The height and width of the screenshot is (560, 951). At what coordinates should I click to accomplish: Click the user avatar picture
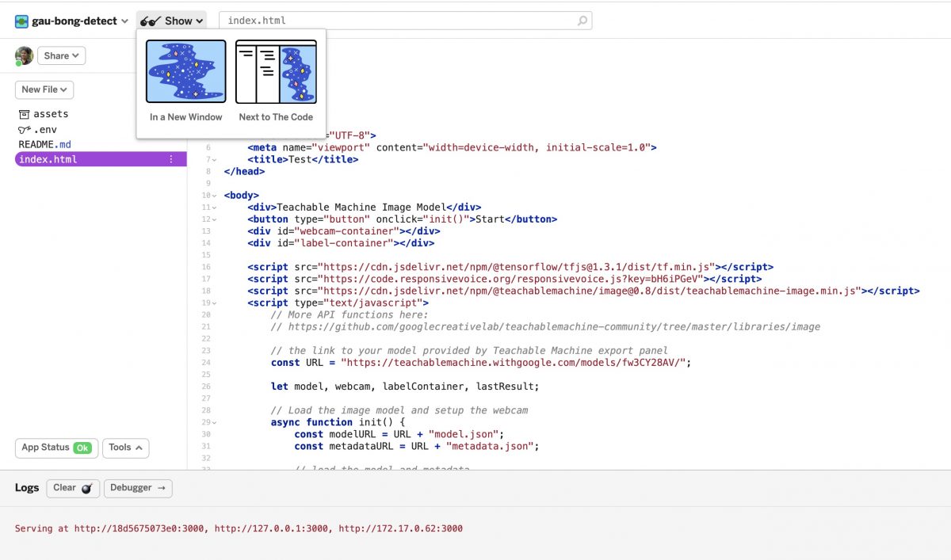24,55
